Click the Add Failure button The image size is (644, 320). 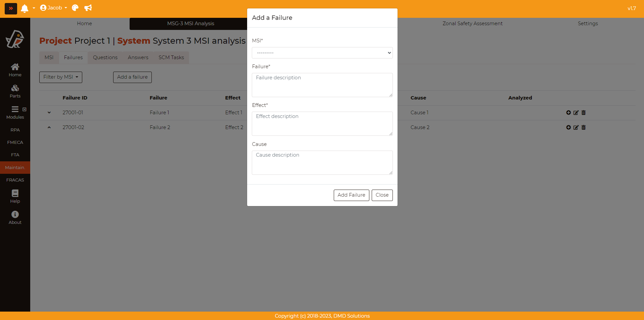351,195
